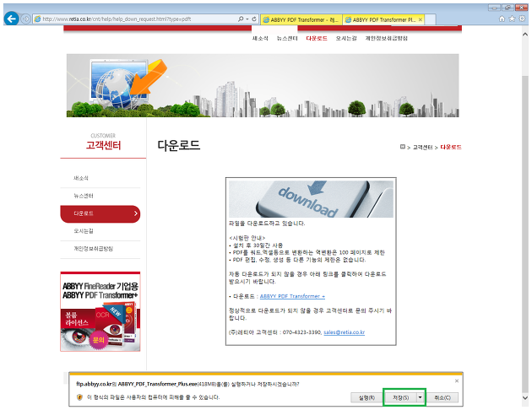Open 개인정보취급방침 in the left sidebar
The image size is (532, 410).
tap(93, 248)
